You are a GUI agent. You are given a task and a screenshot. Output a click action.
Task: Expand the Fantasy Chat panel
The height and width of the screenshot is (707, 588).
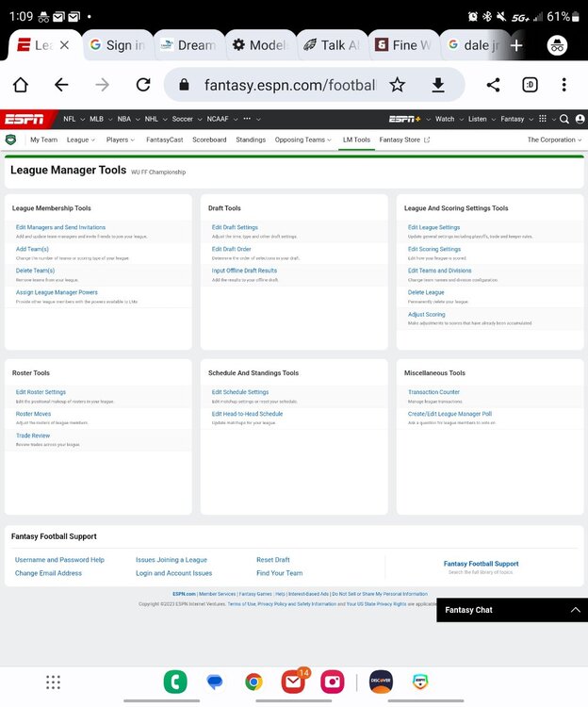[x=512, y=610]
